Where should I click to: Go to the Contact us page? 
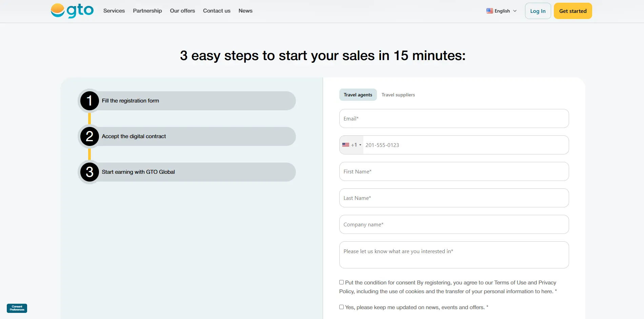click(x=217, y=11)
